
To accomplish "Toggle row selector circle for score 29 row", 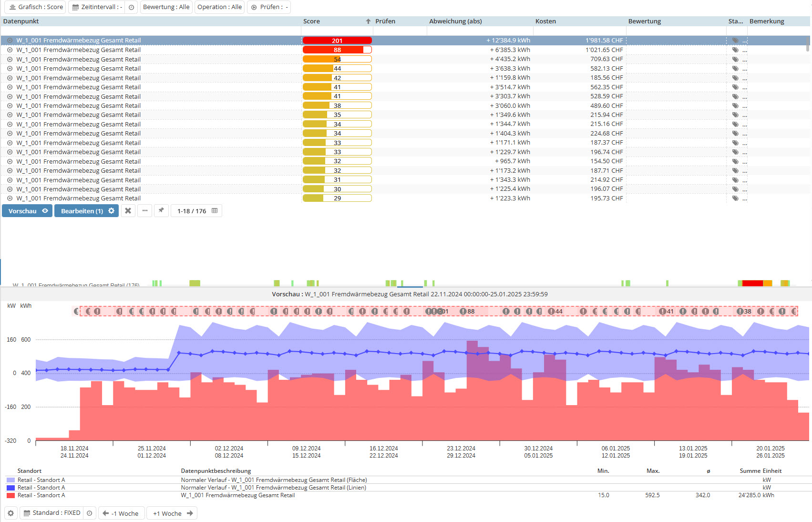I will pos(10,198).
